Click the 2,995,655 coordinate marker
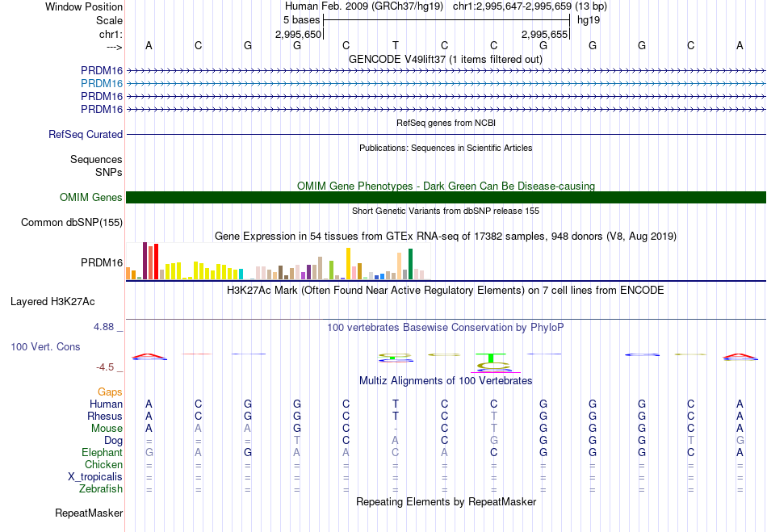The width and height of the screenshot is (767, 532). (544, 34)
